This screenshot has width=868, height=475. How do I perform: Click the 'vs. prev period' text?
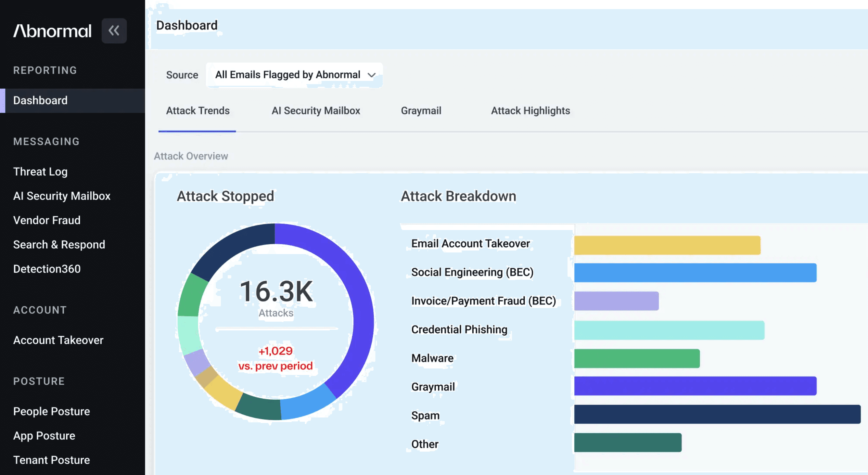click(275, 366)
